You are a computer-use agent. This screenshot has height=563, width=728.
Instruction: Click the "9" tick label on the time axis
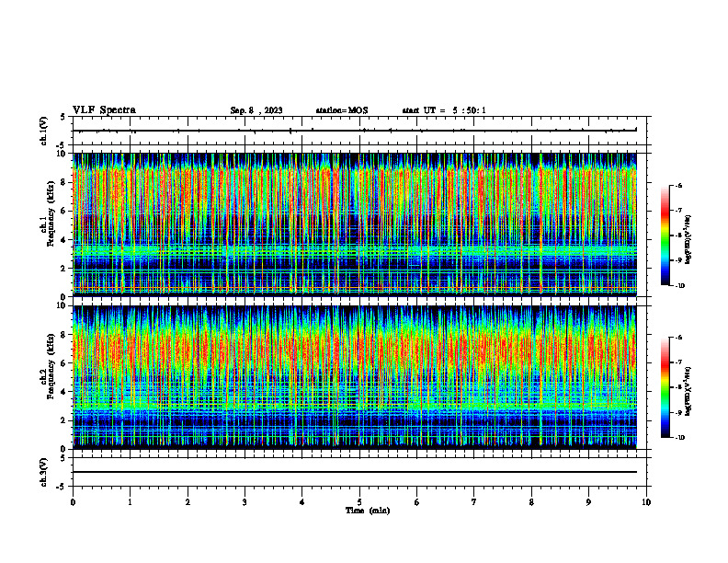(588, 502)
